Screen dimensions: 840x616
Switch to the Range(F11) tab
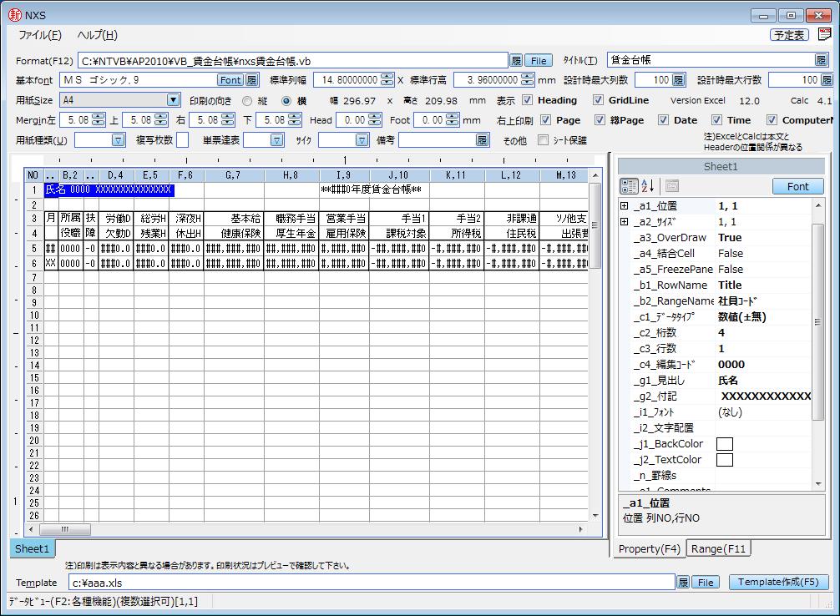pos(720,548)
